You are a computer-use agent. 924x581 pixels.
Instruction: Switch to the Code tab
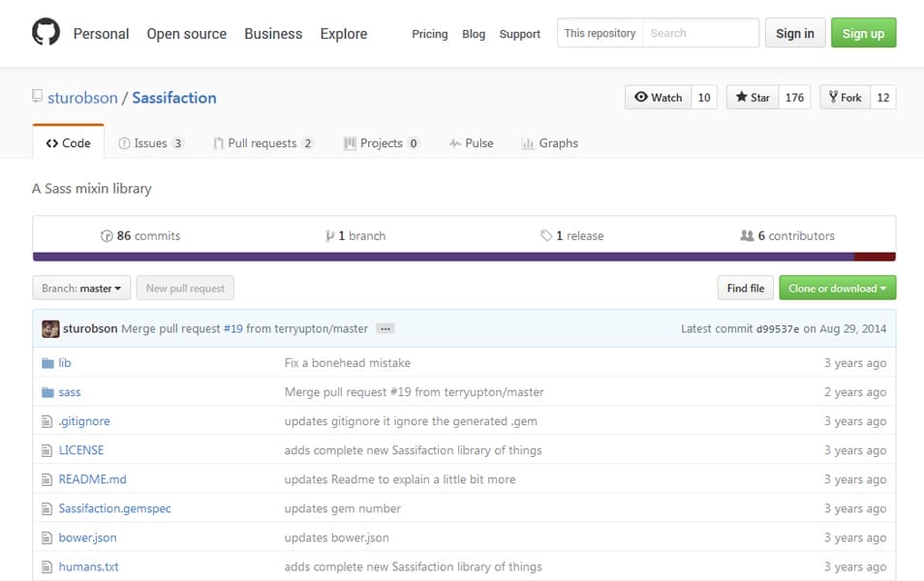coord(69,143)
